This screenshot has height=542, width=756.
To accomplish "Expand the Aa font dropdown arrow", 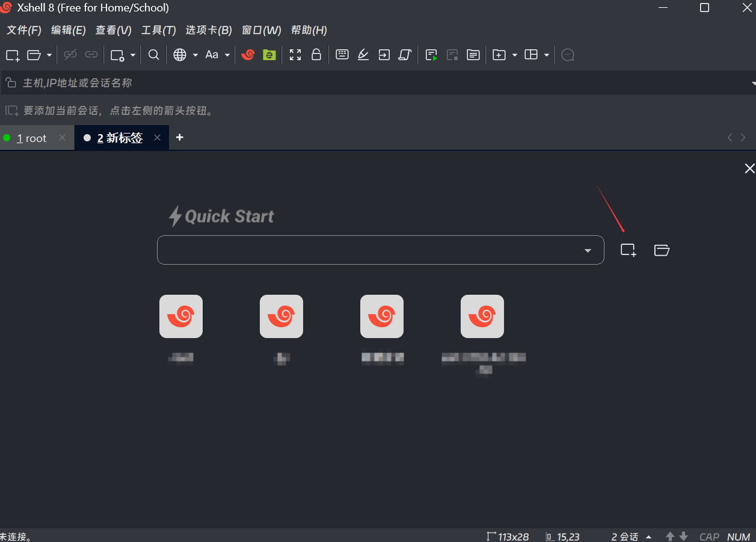I will [x=227, y=55].
